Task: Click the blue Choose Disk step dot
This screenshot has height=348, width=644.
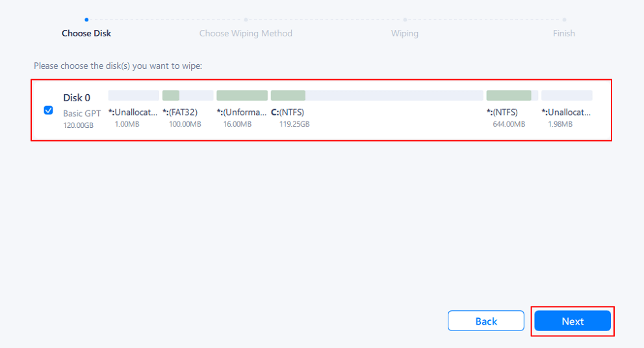Action: click(x=86, y=19)
